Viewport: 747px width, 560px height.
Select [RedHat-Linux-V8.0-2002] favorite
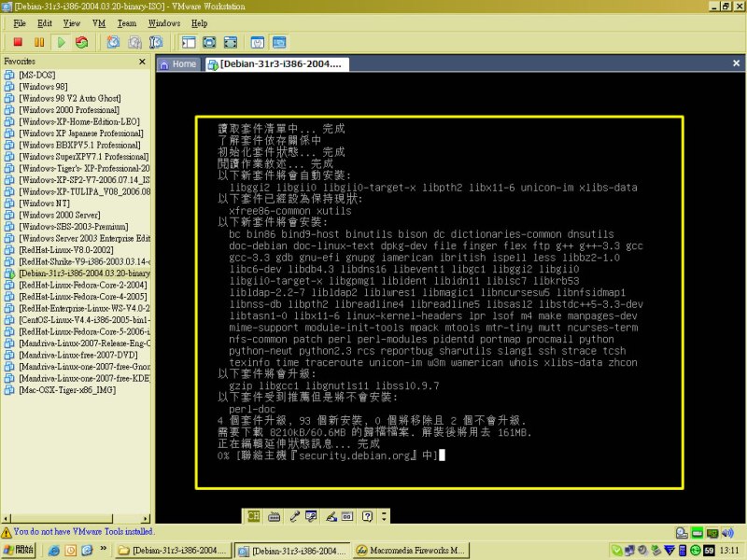click(65, 250)
